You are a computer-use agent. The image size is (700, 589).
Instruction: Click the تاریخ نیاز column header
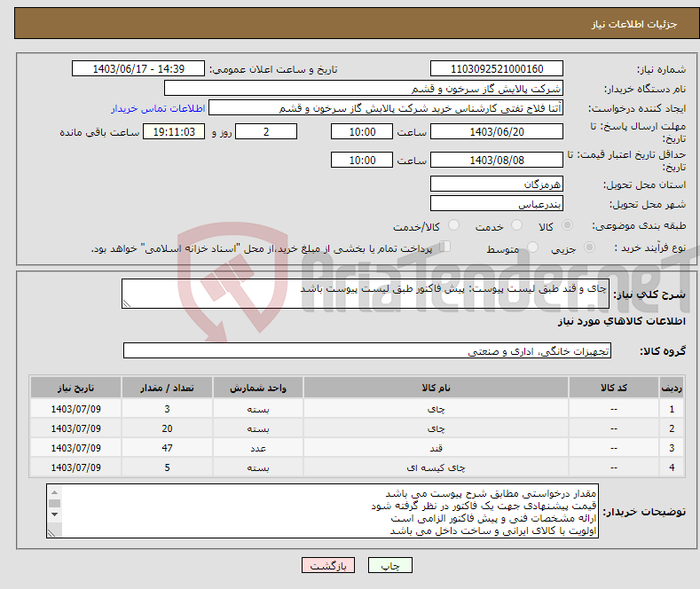pyautogui.click(x=76, y=388)
